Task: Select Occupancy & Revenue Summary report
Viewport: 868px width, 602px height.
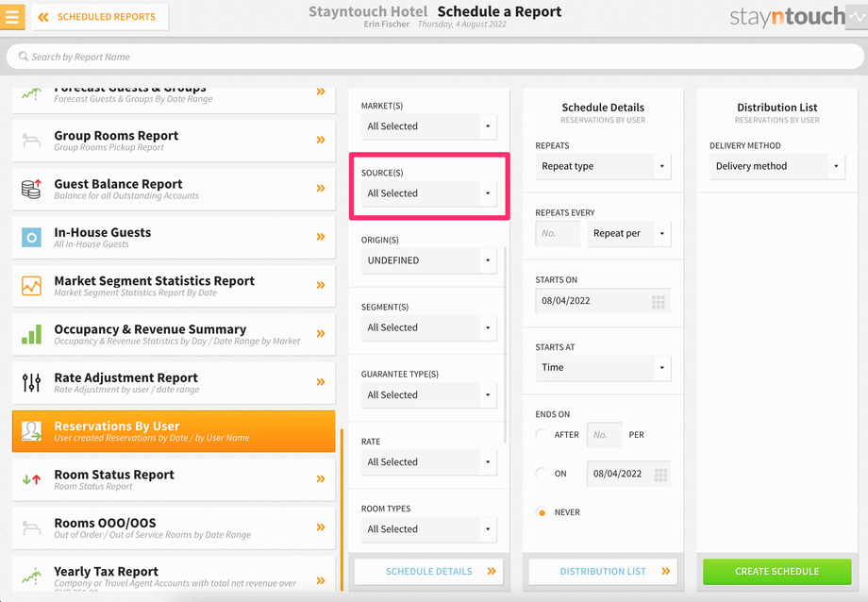Action: [x=174, y=335]
